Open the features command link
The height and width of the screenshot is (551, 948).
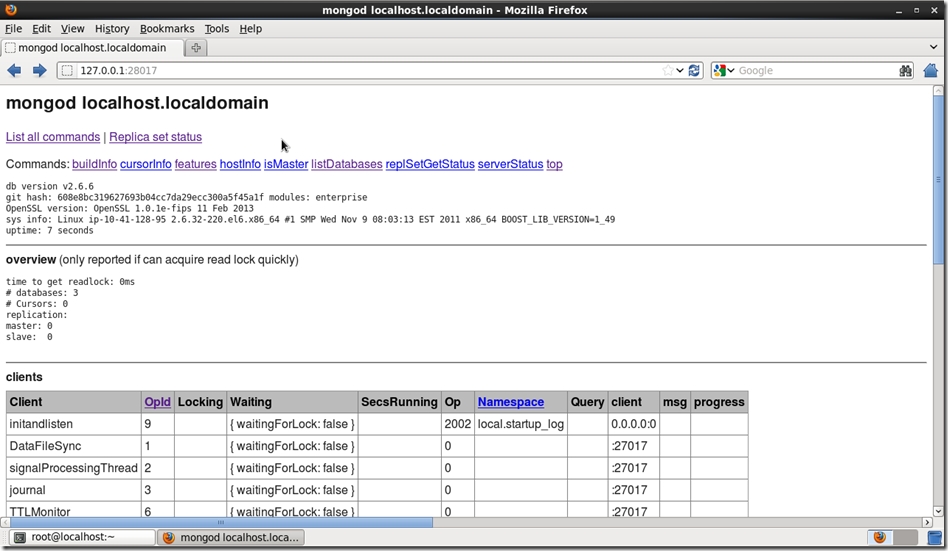pyautogui.click(x=195, y=164)
